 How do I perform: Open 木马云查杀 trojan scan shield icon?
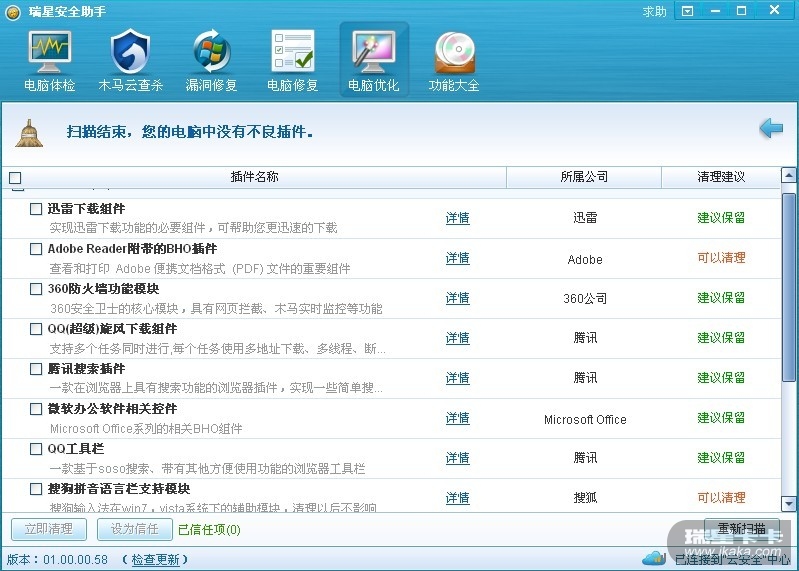130,61
